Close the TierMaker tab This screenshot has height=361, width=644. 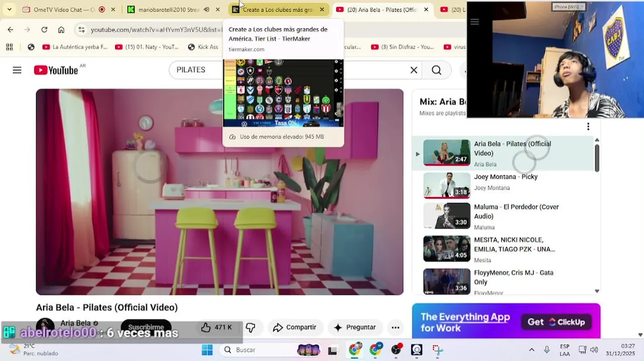(x=322, y=10)
